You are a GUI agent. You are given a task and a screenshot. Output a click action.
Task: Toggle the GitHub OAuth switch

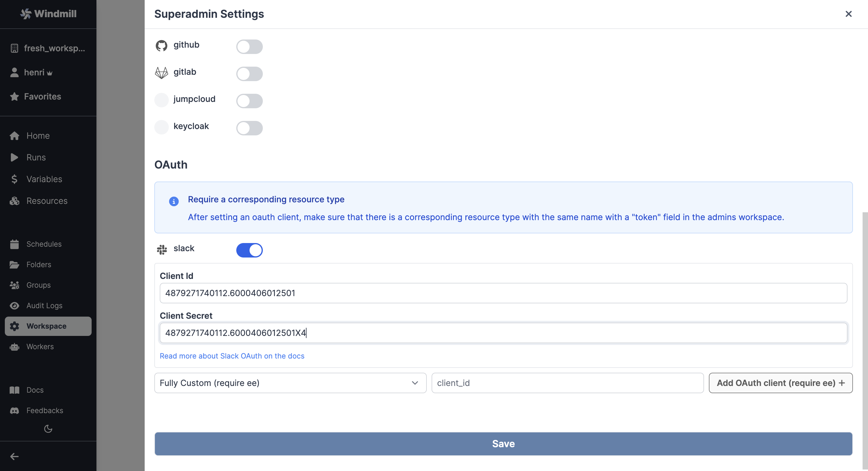tap(249, 46)
